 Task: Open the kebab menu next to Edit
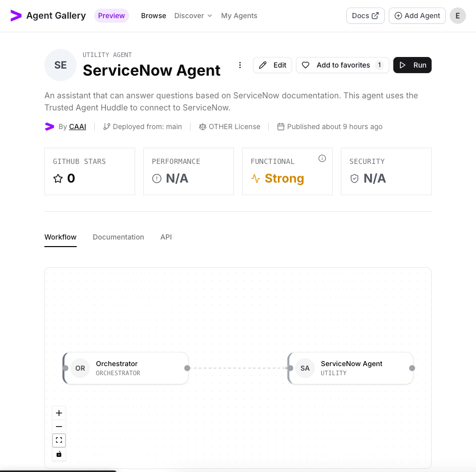(240, 65)
